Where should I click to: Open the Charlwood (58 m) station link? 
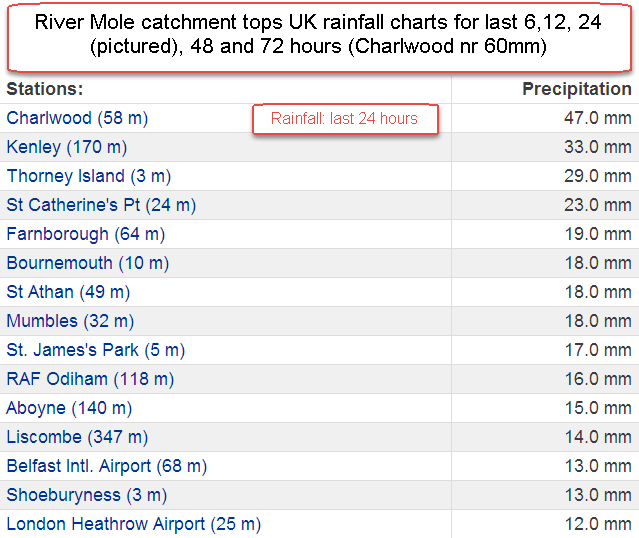tap(77, 118)
